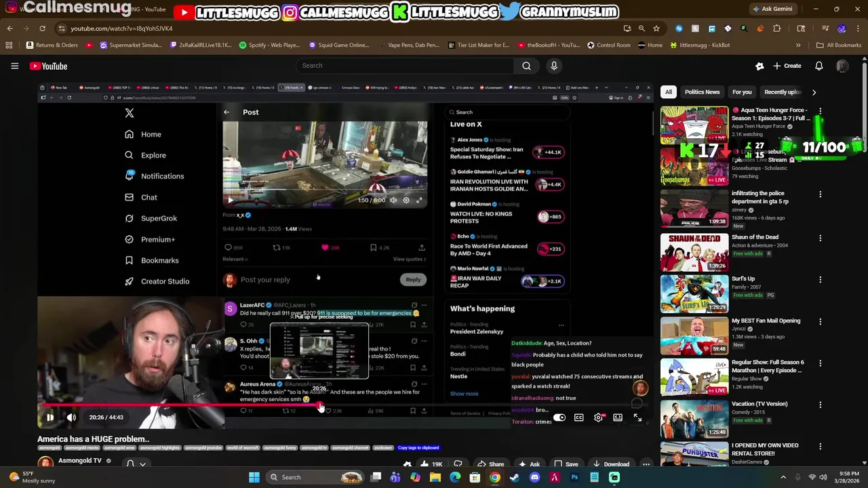Open the YouTube hamburger guide menu
This screenshot has width=868, height=488.
[x=14, y=66]
